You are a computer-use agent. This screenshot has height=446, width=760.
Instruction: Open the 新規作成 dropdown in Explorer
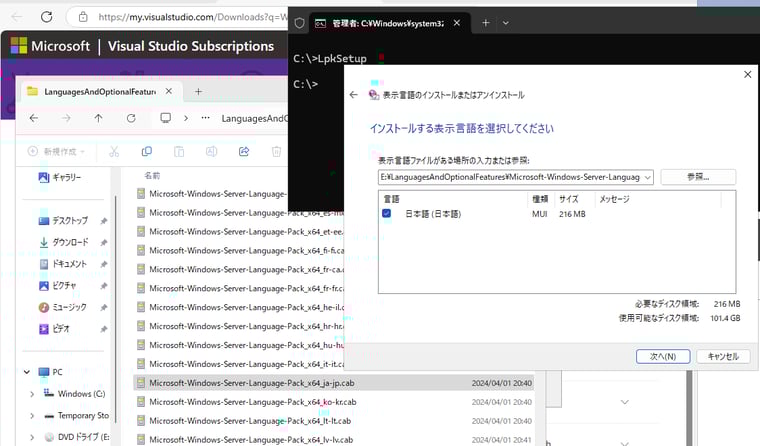pos(56,152)
